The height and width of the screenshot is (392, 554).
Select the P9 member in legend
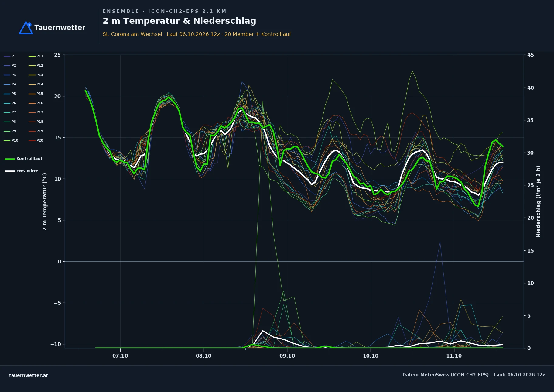click(10, 131)
